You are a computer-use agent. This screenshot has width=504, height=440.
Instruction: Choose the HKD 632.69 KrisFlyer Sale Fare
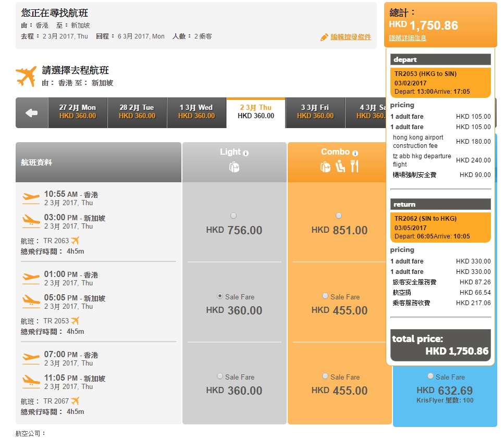coord(431,376)
